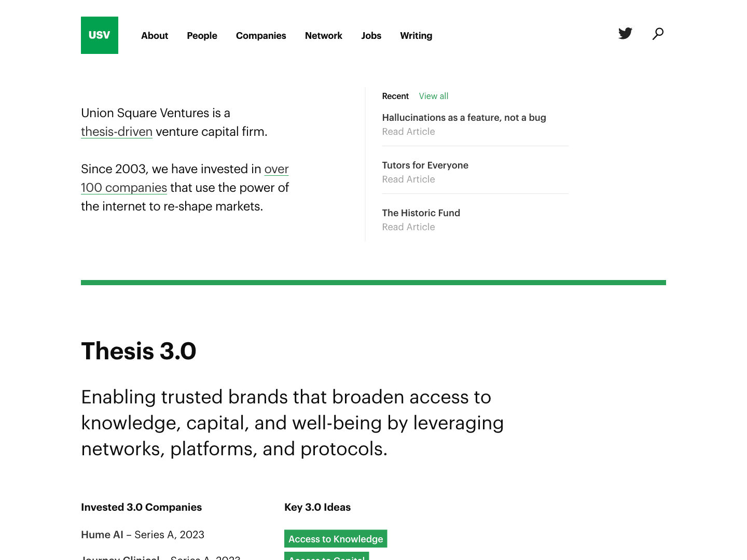Select the Access to Knowledge tag
Viewport: 747px width, 560px height.
336,539
